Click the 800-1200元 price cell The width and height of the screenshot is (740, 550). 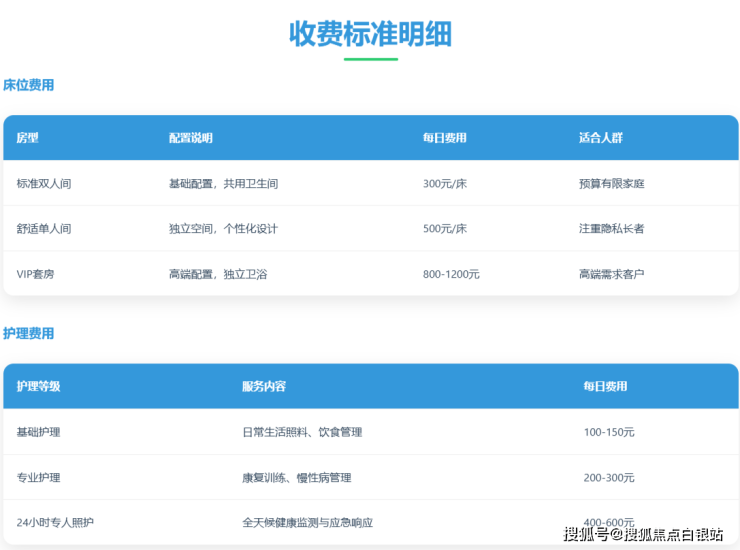pos(451,274)
